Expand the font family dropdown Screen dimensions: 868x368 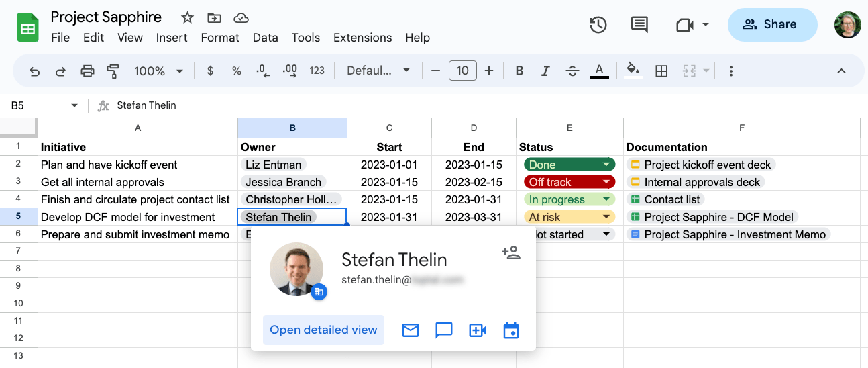pyautogui.click(x=378, y=71)
